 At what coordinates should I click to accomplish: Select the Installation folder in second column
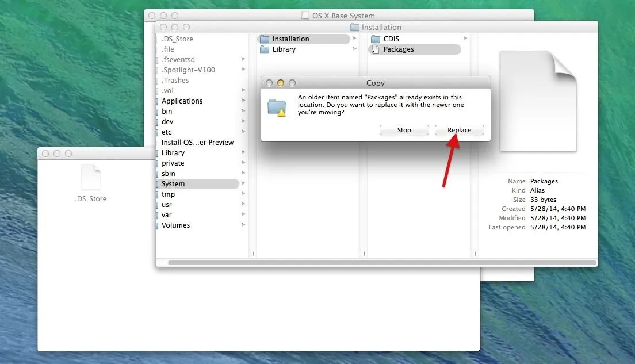click(304, 39)
